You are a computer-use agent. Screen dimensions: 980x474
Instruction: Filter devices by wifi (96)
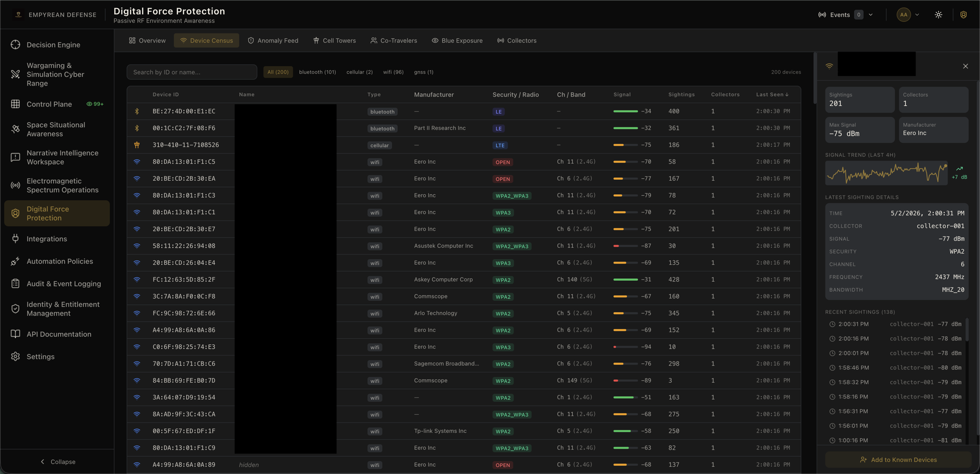(x=393, y=72)
